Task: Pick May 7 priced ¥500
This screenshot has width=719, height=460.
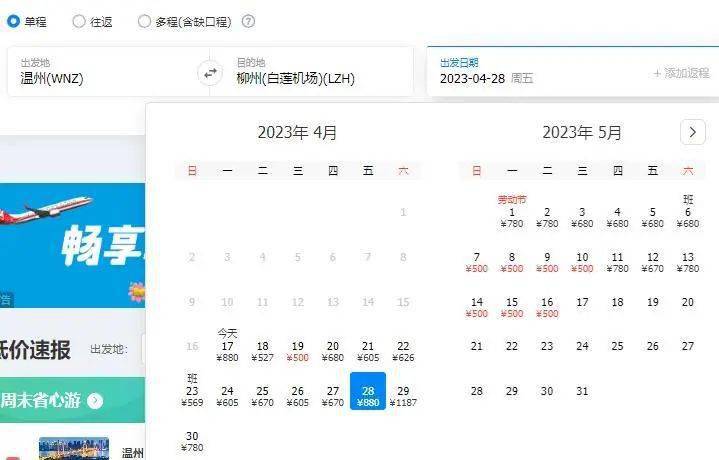Action: click(477, 262)
